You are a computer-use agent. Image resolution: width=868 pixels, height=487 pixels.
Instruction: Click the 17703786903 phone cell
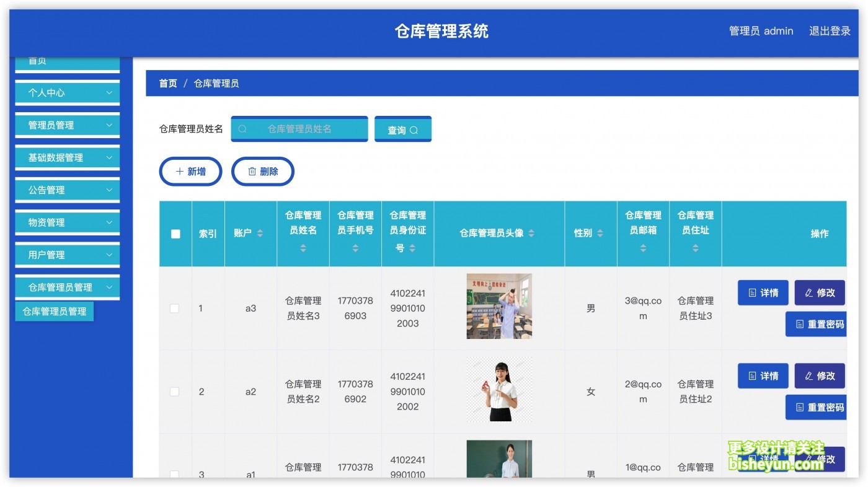pos(355,309)
